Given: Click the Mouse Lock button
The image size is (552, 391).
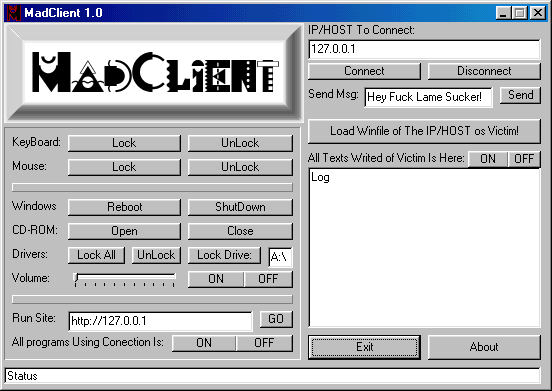Looking at the screenshot, I should click(x=124, y=167).
